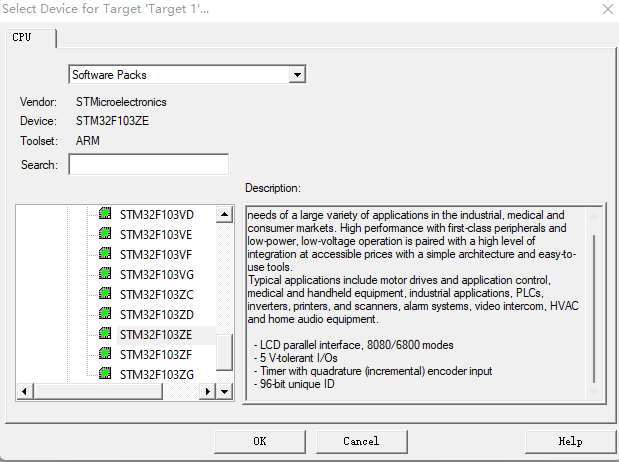Click the 'Timer with quadrature' description line
Screen dimensions: 619x462
pos(373,371)
